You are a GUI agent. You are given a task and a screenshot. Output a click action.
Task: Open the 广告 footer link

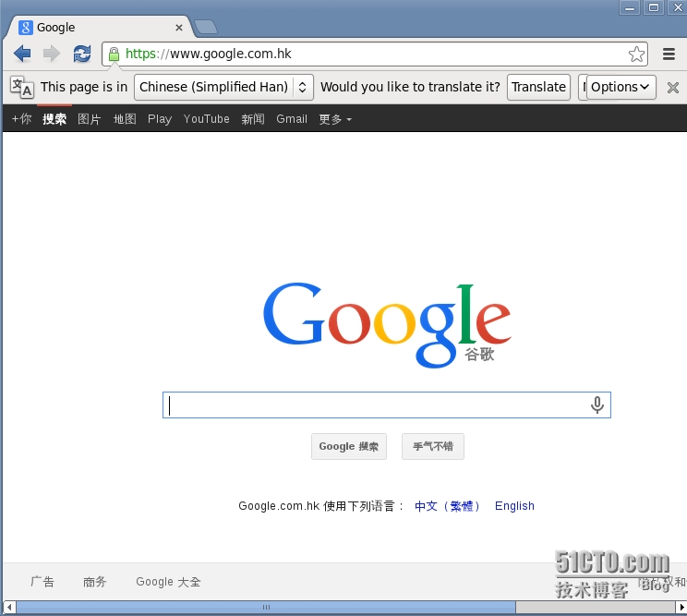pos(42,582)
